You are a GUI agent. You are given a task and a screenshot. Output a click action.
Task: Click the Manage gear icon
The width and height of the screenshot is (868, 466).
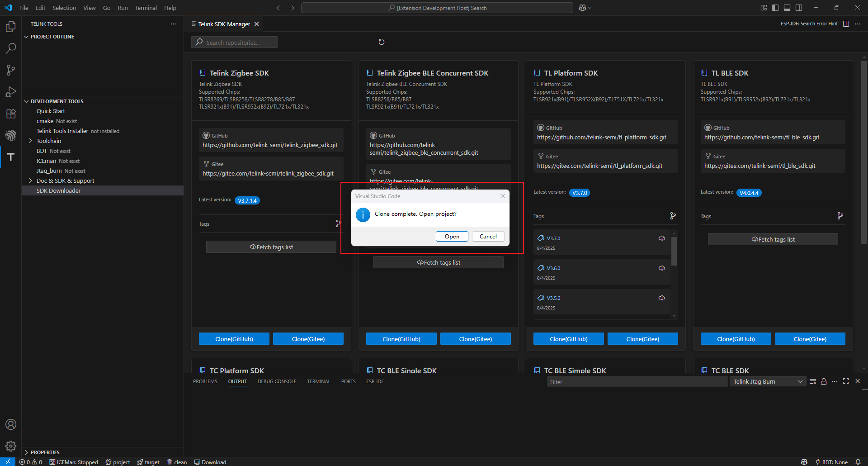(11, 446)
